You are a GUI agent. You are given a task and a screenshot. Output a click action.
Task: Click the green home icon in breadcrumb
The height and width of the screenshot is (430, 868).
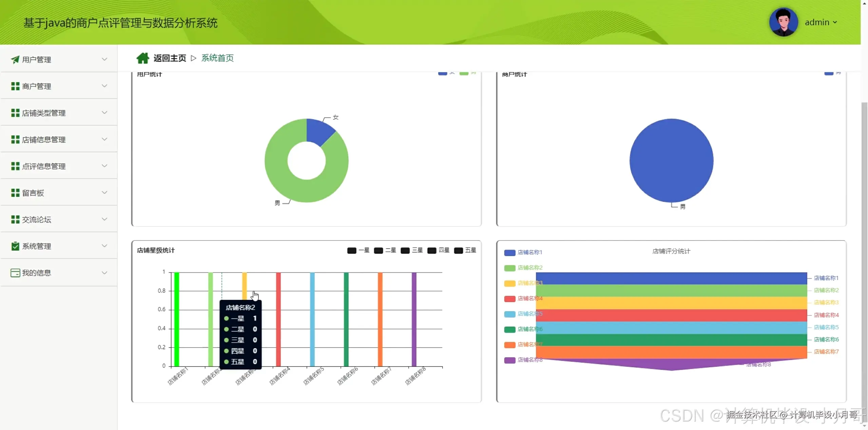coord(142,58)
